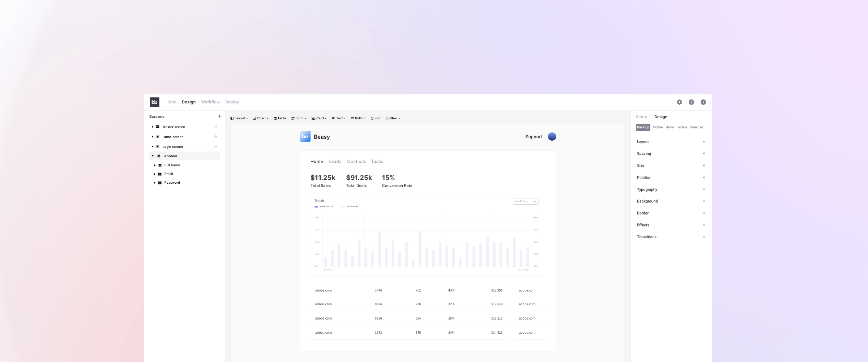Expand the Full Name component
This screenshot has height=362, width=868.
[x=155, y=165]
